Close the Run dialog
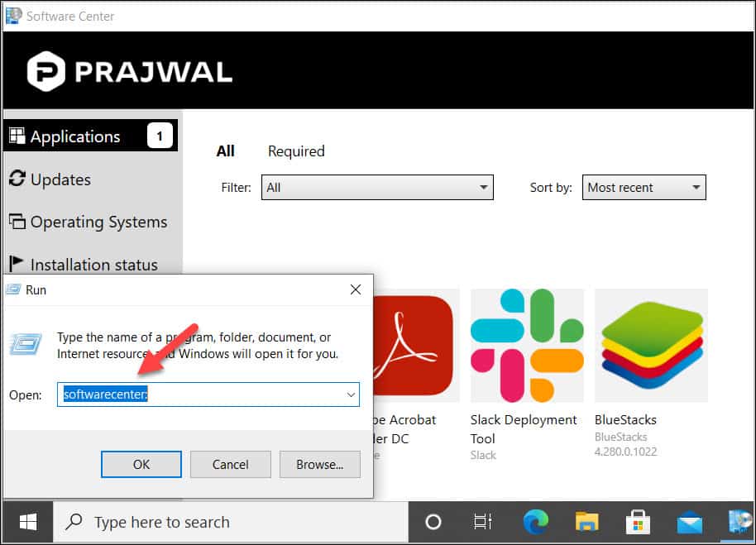Image resolution: width=756 pixels, height=545 pixels. (356, 289)
